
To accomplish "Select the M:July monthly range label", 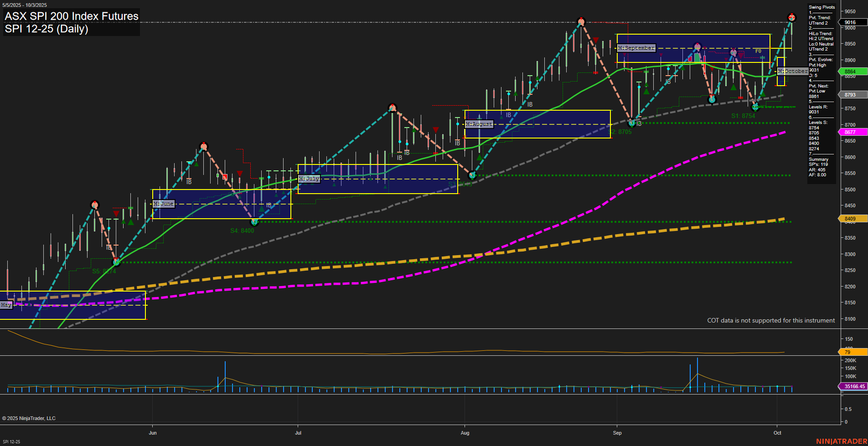I will tap(309, 178).
